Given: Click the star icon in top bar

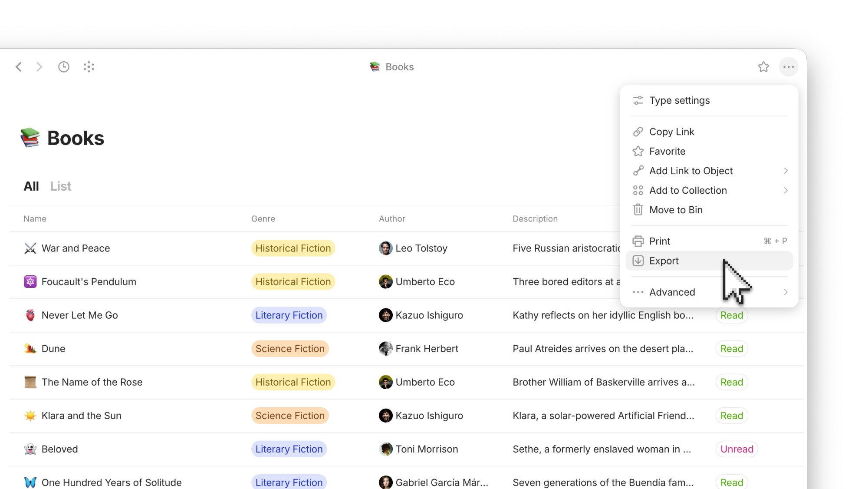Looking at the screenshot, I should [763, 67].
